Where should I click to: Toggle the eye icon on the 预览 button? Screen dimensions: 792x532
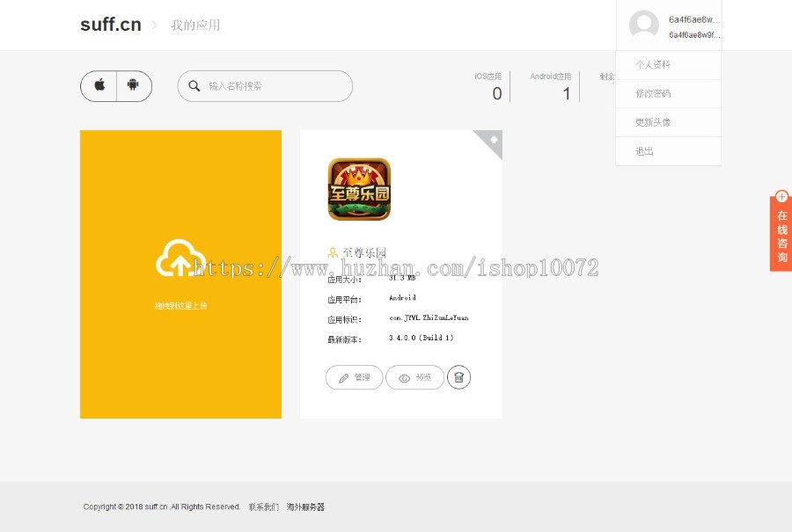tap(404, 377)
